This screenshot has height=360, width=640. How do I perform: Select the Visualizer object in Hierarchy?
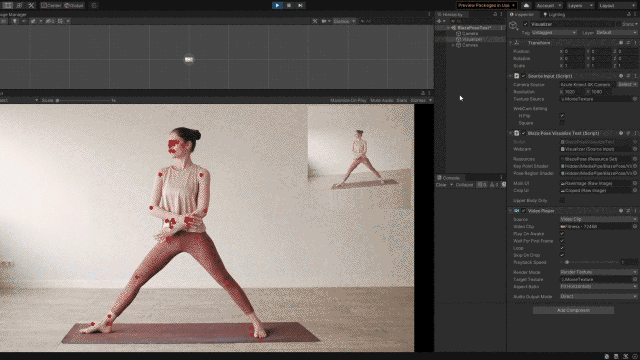(472, 39)
